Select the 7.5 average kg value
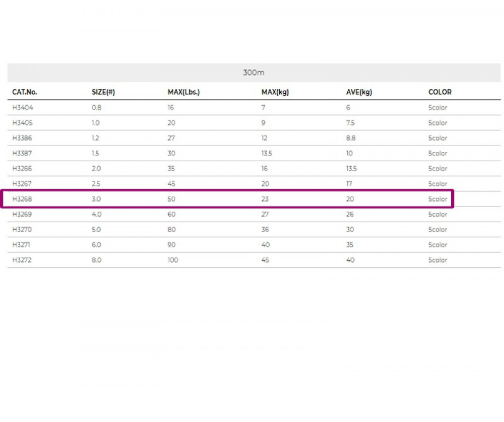 coord(350,123)
